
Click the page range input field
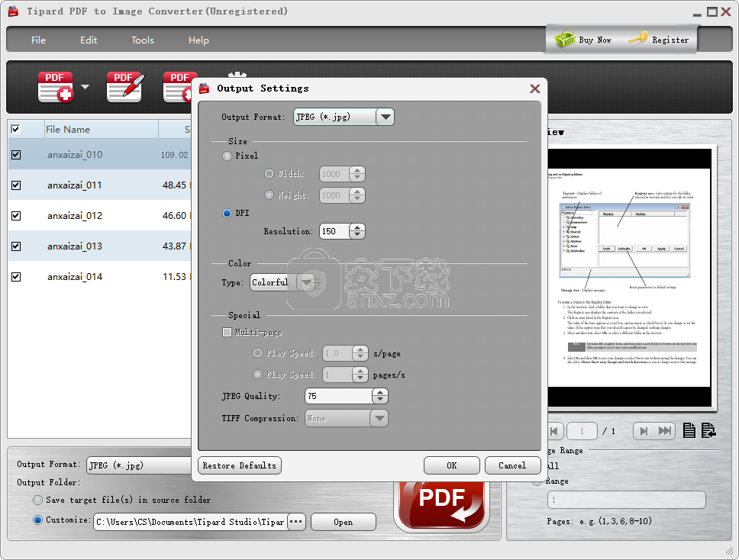(626, 500)
